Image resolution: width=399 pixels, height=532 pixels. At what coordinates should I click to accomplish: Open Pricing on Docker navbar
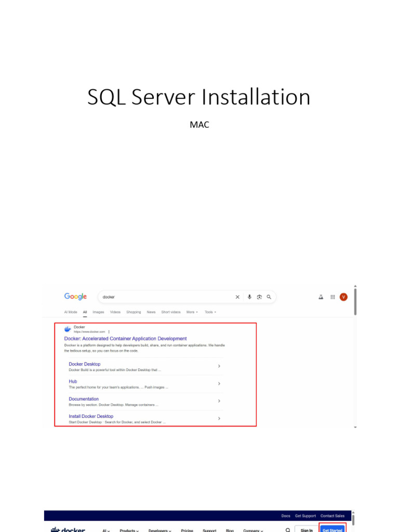coord(187,530)
